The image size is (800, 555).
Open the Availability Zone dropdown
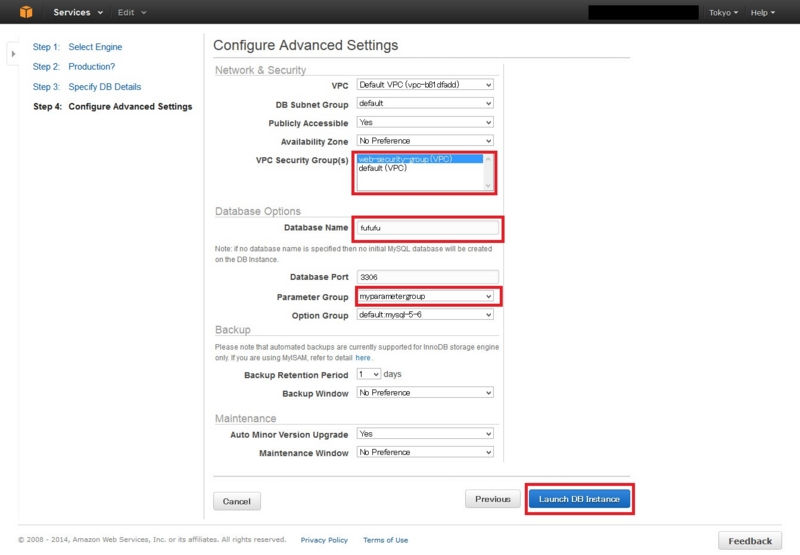click(425, 141)
